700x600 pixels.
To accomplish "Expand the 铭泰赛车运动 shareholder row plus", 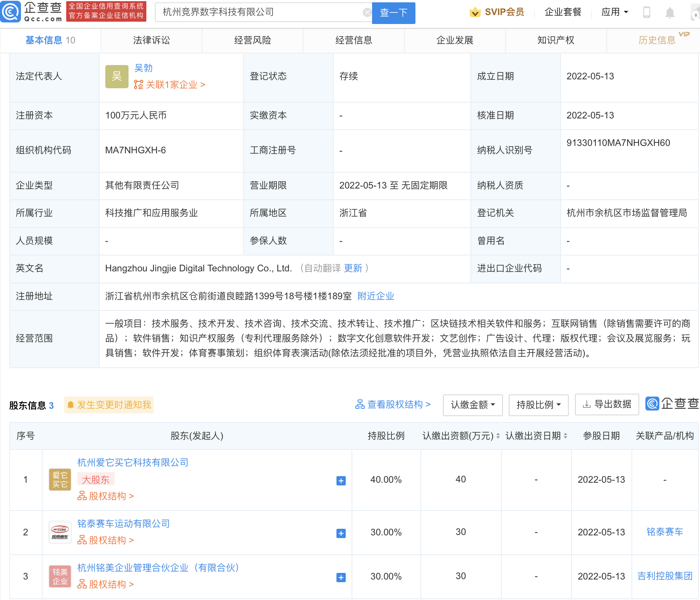I will (341, 533).
